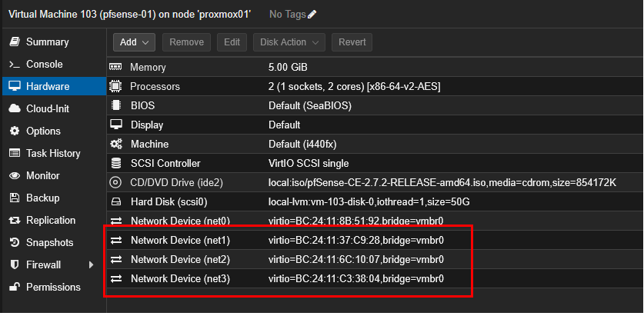Click the Display monitor icon in list
644x316 pixels.
click(116, 125)
